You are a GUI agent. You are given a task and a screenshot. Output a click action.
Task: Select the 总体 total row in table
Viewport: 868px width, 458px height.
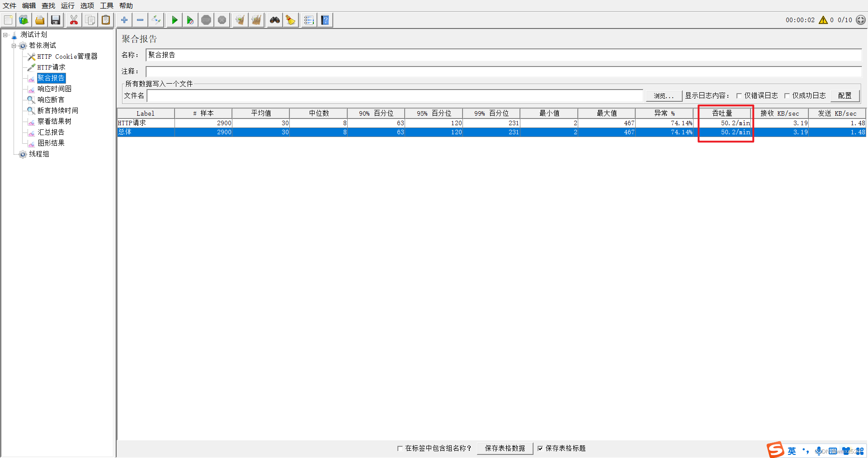pos(491,132)
